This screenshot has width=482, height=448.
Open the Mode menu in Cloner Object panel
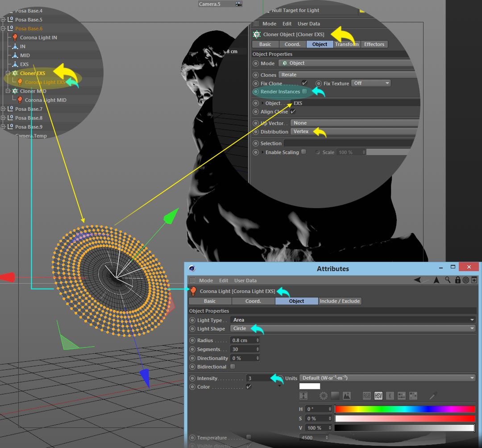point(269,24)
